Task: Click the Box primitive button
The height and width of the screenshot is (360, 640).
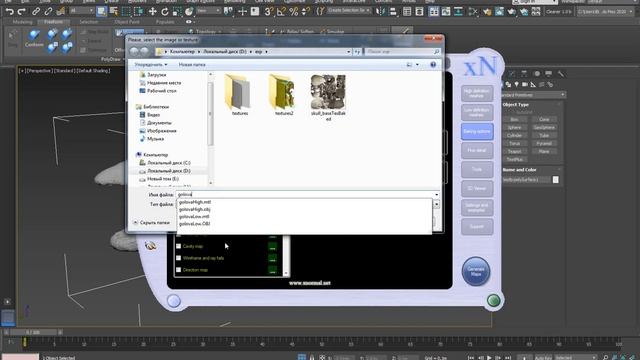Action: click(514, 119)
